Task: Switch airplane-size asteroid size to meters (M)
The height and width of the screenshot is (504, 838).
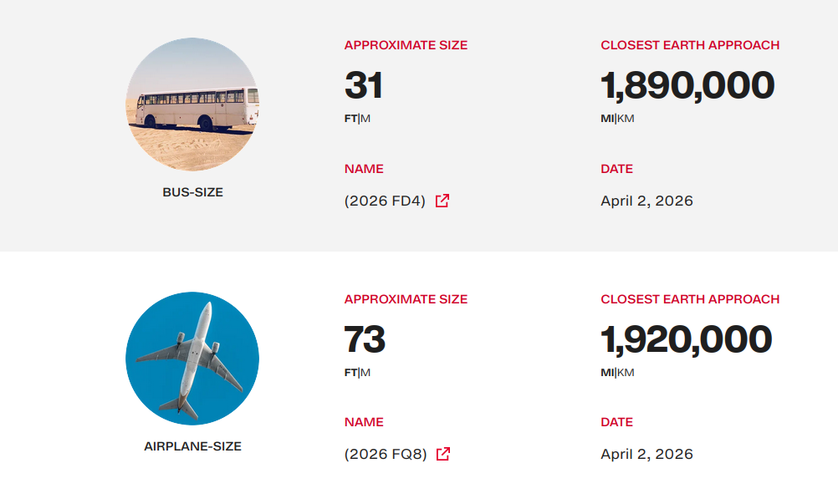Action: click(x=365, y=373)
